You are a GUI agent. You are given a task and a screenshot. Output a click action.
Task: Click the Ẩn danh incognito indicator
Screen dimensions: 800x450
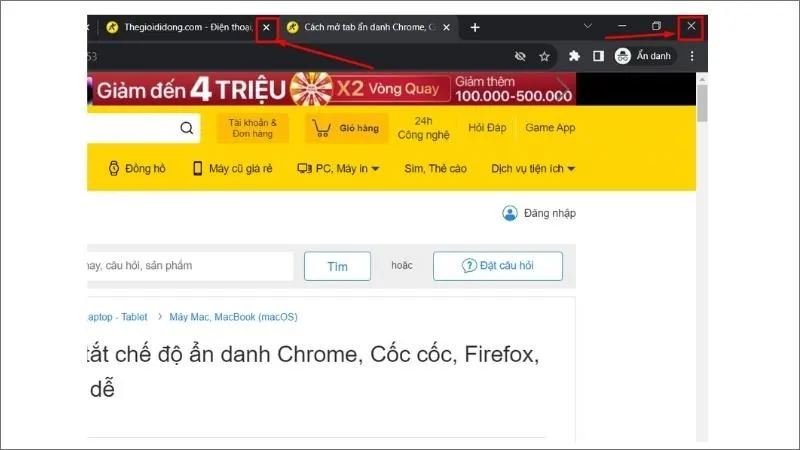pos(644,56)
